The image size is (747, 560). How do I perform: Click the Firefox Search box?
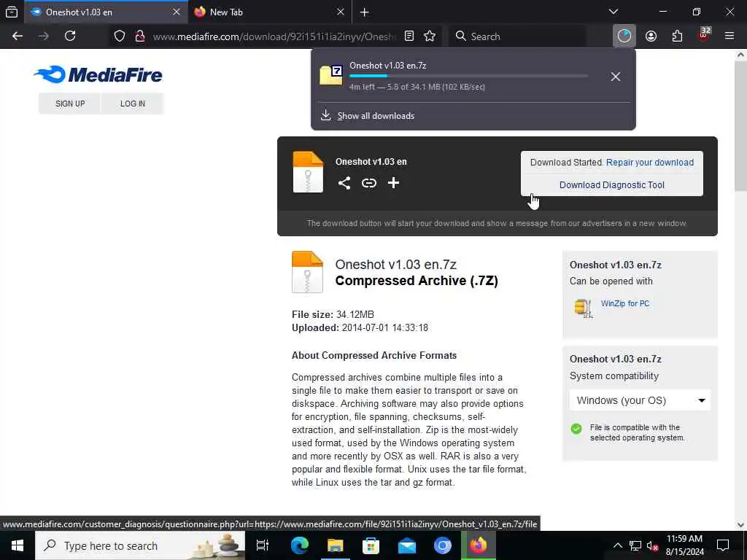tap(517, 36)
